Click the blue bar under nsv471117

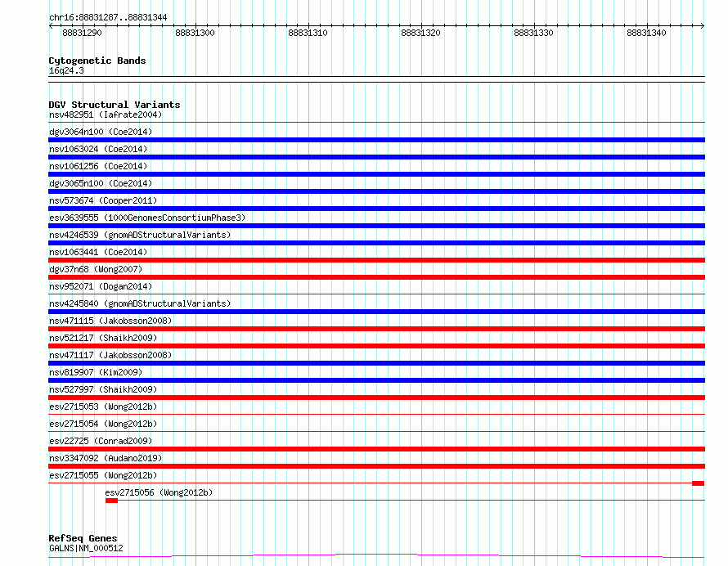376,363
